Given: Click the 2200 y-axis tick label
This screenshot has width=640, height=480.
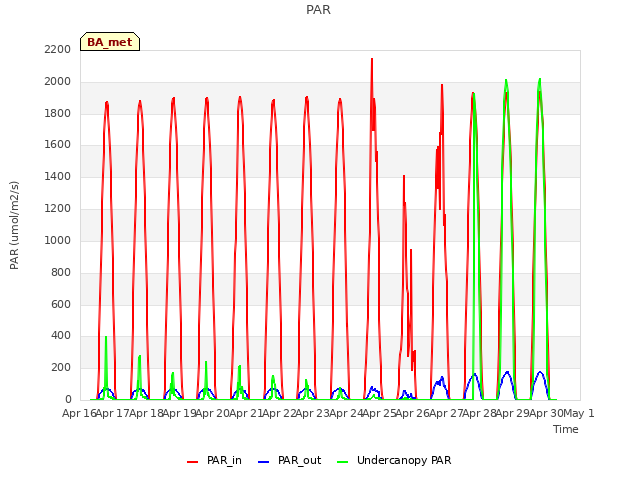Looking at the screenshot, I should 58,49.
